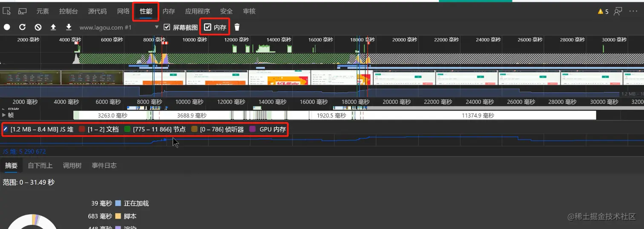Click the first dark homepage screenshot thumbnail

tap(30, 77)
